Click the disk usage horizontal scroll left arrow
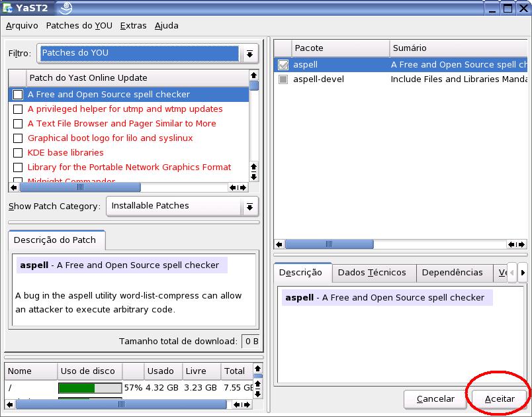The height and width of the screenshot is (417, 532). tap(10, 404)
